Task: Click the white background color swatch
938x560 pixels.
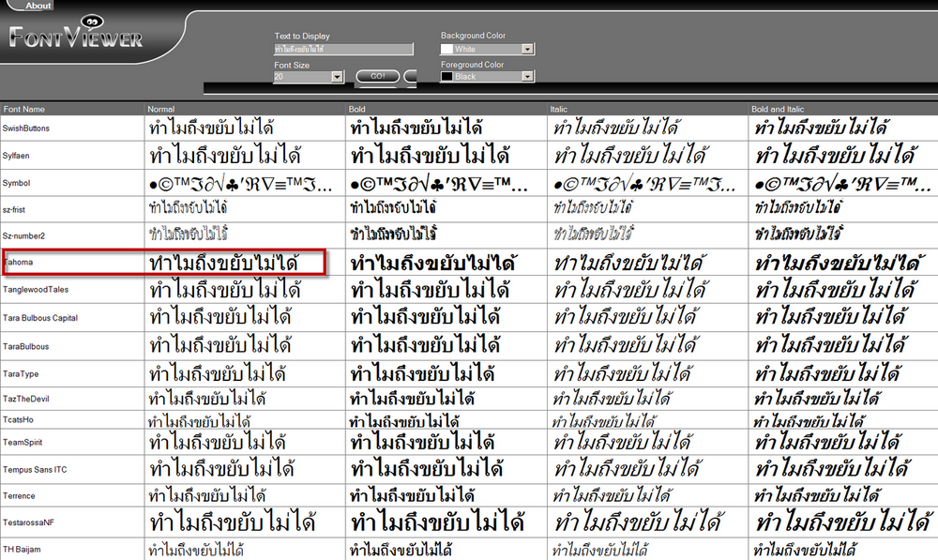Action: pyautogui.click(x=446, y=49)
